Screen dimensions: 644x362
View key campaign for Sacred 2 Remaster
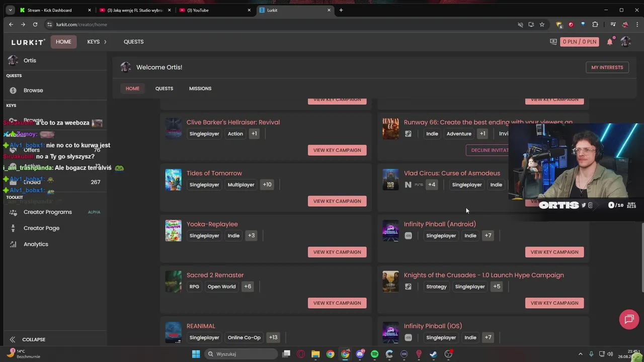(337, 303)
